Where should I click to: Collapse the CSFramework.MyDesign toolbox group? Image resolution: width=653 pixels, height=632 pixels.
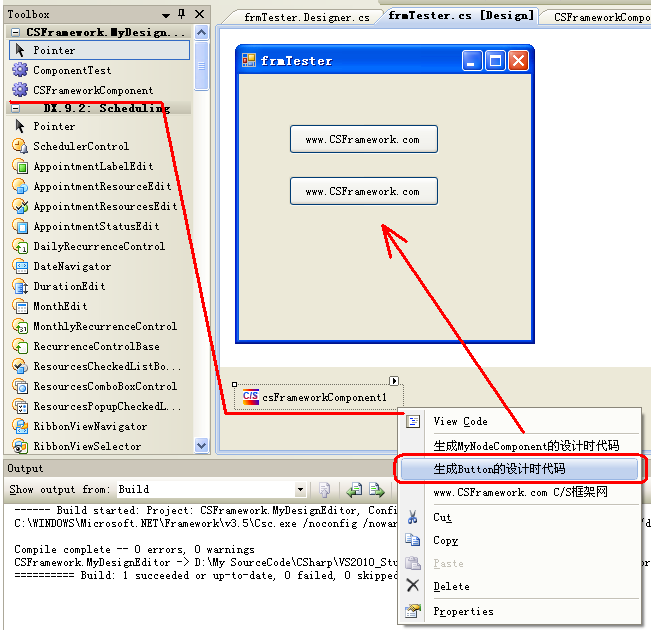(x=17, y=33)
